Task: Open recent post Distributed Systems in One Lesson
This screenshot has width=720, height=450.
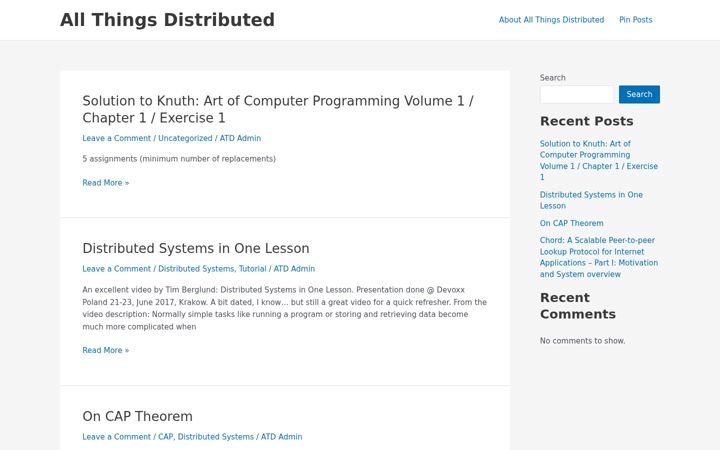Action: (x=591, y=200)
